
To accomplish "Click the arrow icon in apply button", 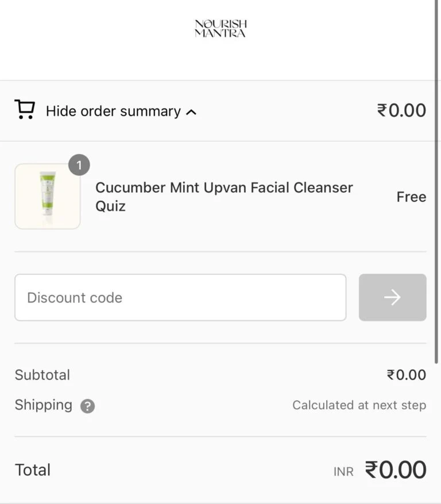I will [392, 297].
